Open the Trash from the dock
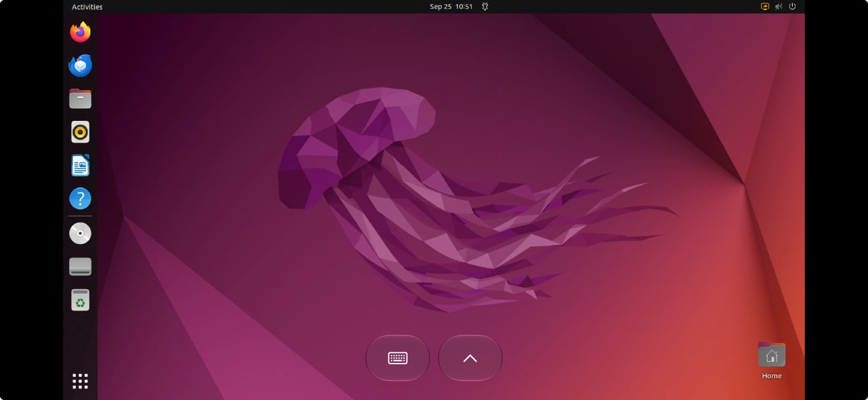 pyautogui.click(x=80, y=300)
